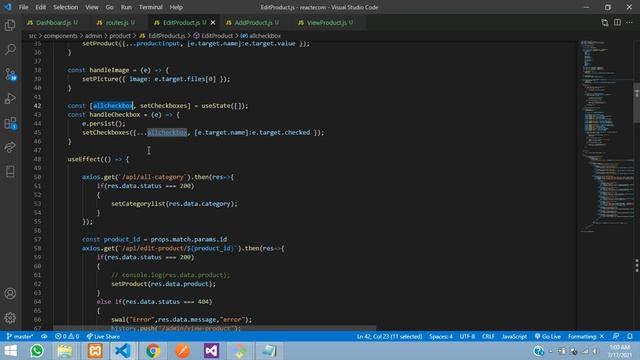
Task: Click line number 42 in gutter
Action: click(x=37, y=106)
